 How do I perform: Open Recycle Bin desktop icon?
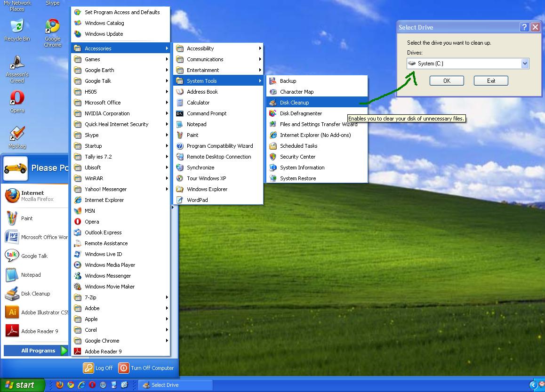(x=16, y=30)
